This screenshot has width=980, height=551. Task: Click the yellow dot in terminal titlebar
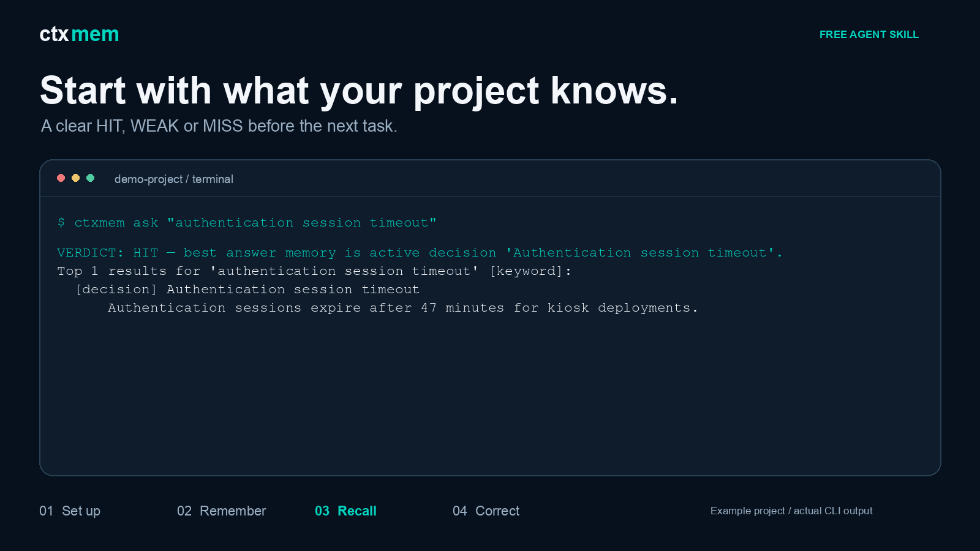point(75,178)
